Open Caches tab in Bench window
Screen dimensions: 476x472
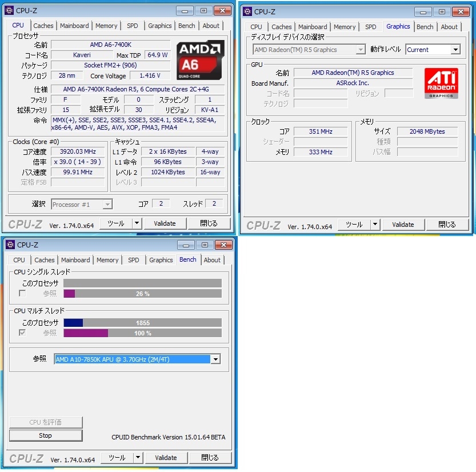click(45, 260)
